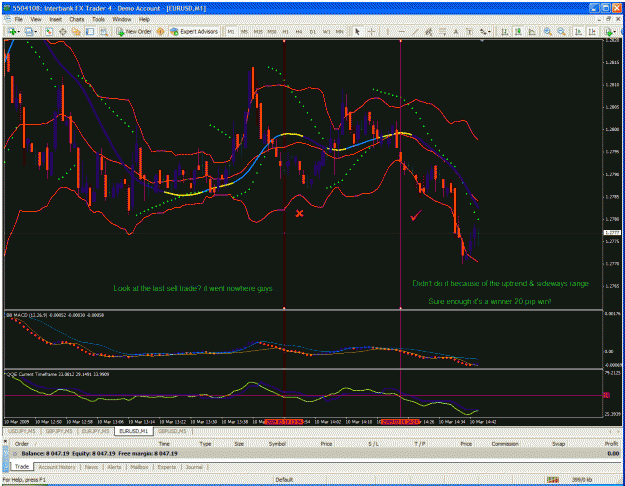The width and height of the screenshot is (625, 486).
Task: Open the Account History tab
Action: (x=57, y=467)
